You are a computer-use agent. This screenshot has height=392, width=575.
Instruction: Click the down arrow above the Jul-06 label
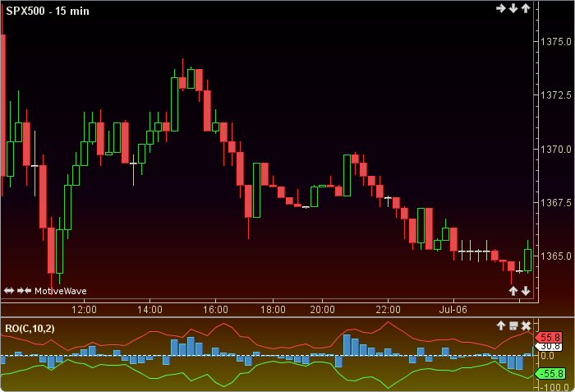(x=526, y=291)
